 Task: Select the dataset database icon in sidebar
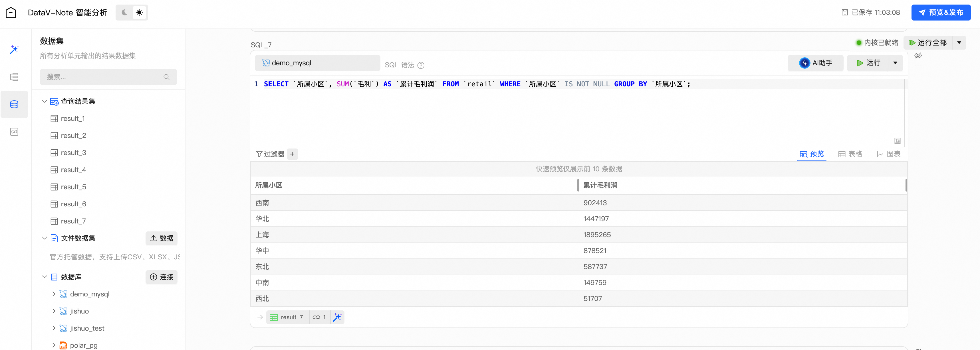14,105
